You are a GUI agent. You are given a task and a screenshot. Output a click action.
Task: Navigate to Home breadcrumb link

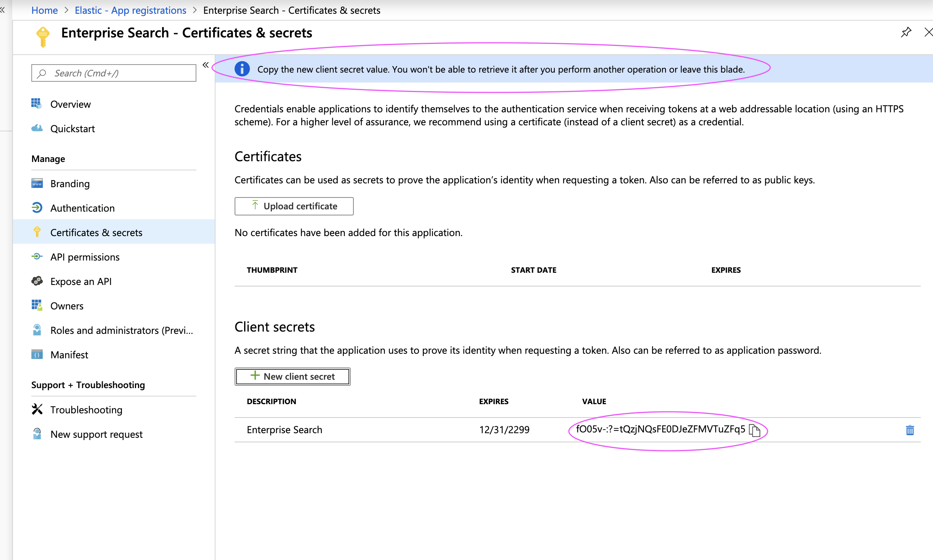point(44,10)
